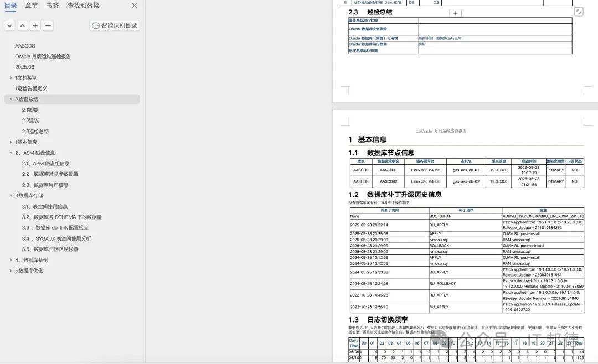This screenshot has width=598, height=364.
Task: Click the 1.2 数据库补丁升级历史信息 heading
Action: coord(395,194)
